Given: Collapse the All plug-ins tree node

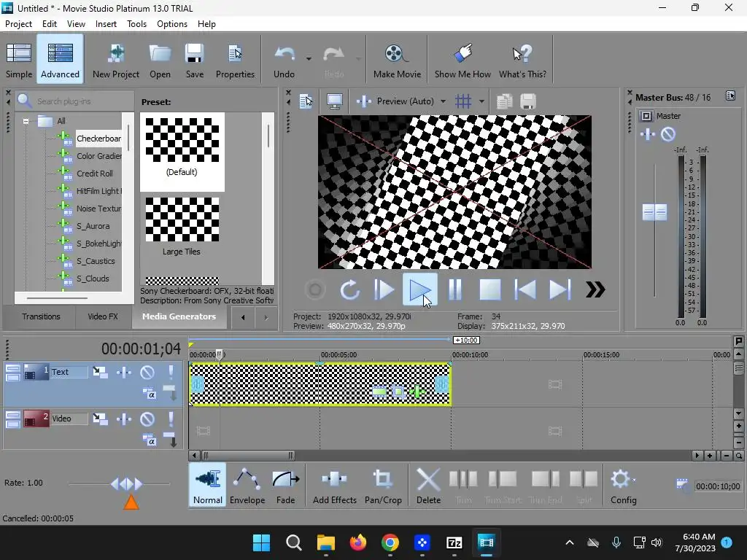Looking at the screenshot, I should coord(26,122).
